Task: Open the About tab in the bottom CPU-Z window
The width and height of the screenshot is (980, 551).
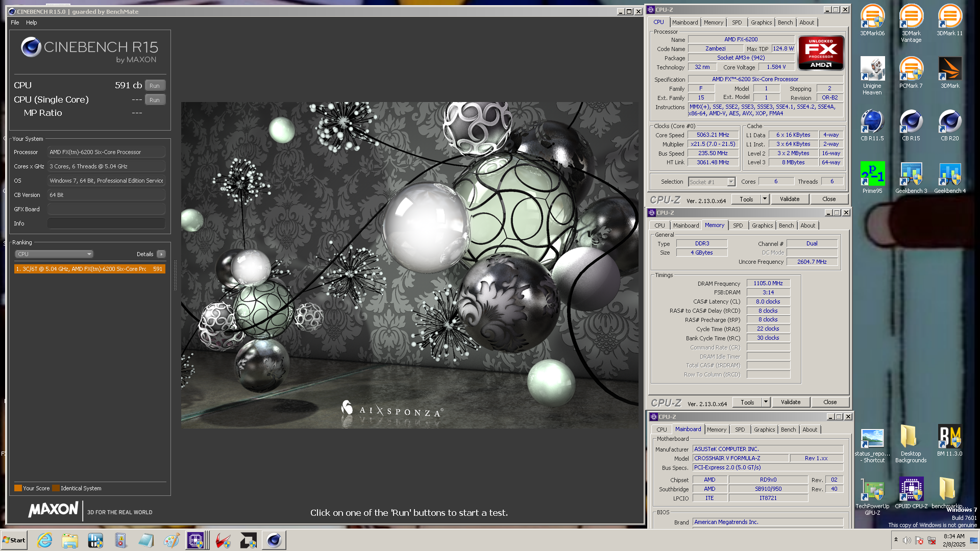Action: click(x=810, y=430)
